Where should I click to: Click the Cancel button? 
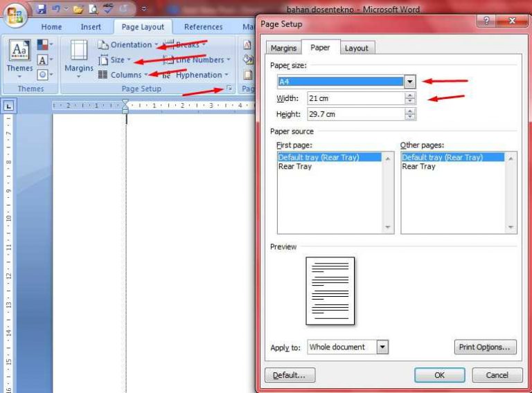tap(497, 375)
